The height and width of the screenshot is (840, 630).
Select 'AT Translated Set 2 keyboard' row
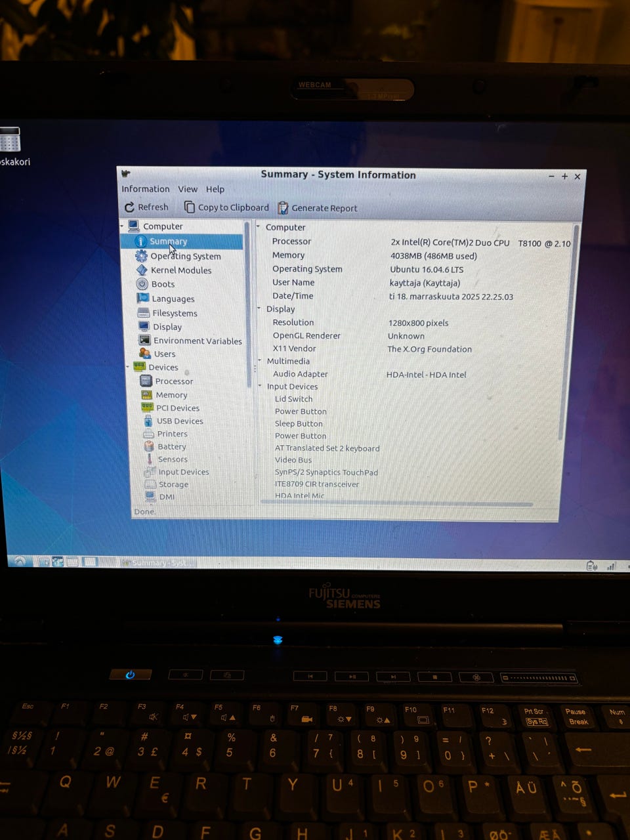tap(327, 448)
